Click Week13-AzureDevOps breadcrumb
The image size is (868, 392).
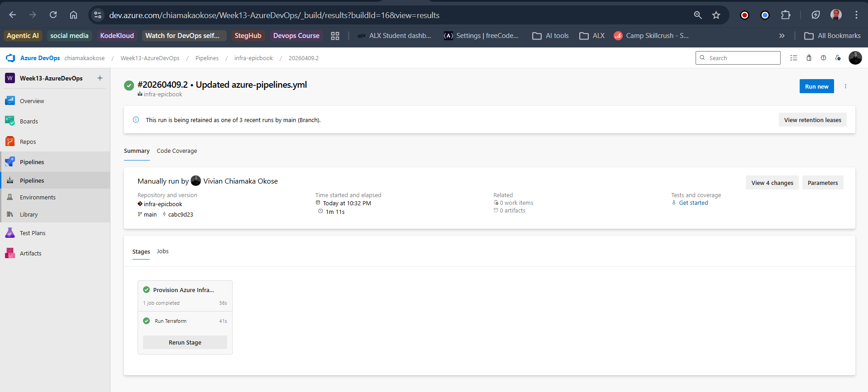(150, 58)
